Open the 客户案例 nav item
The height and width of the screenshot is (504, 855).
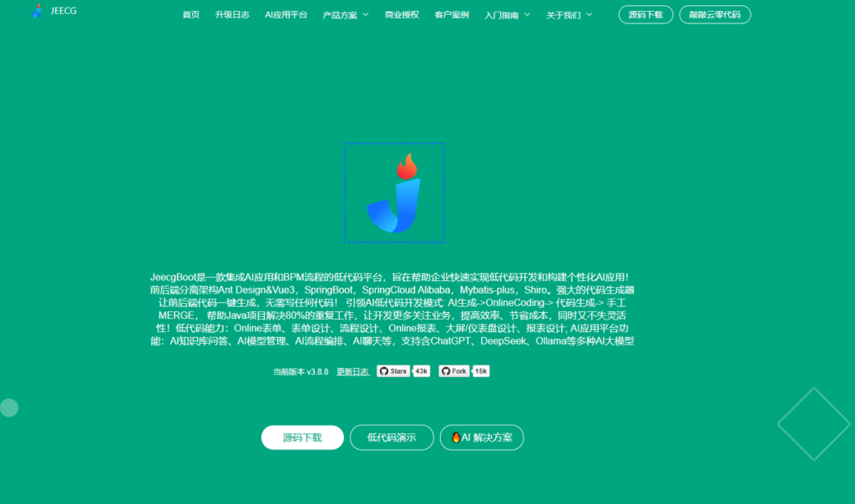(452, 15)
